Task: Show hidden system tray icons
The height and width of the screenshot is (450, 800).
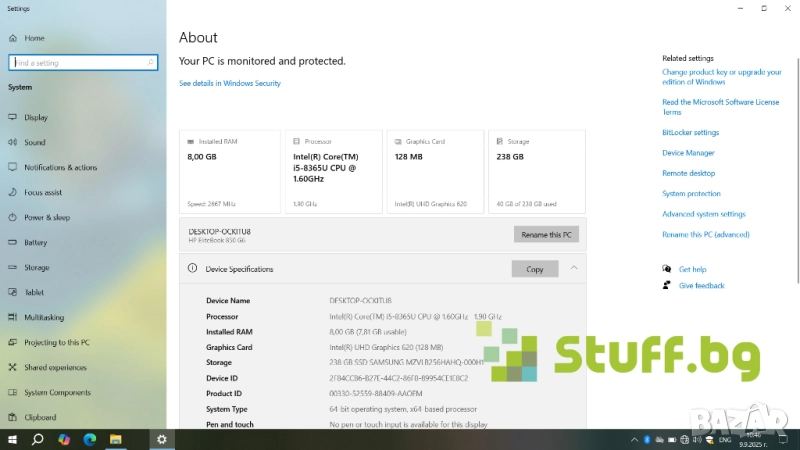Action: (633, 439)
